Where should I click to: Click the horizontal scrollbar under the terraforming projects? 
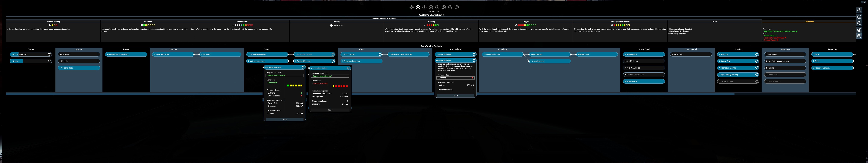tap(370, 94)
